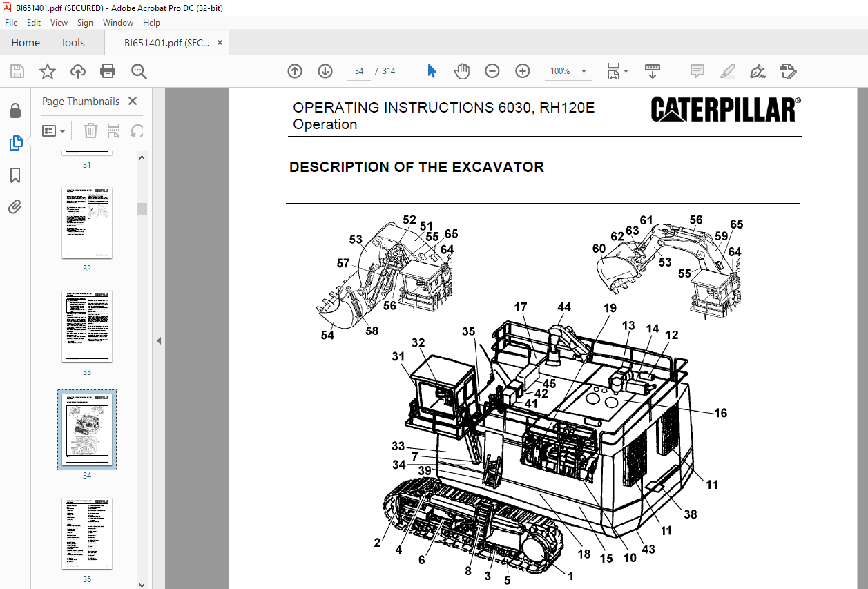This screenshot has width=868, height=589.
Task: Click the DESCRIPTION OF THE EXCAVATOR heading
Action: 416,167
